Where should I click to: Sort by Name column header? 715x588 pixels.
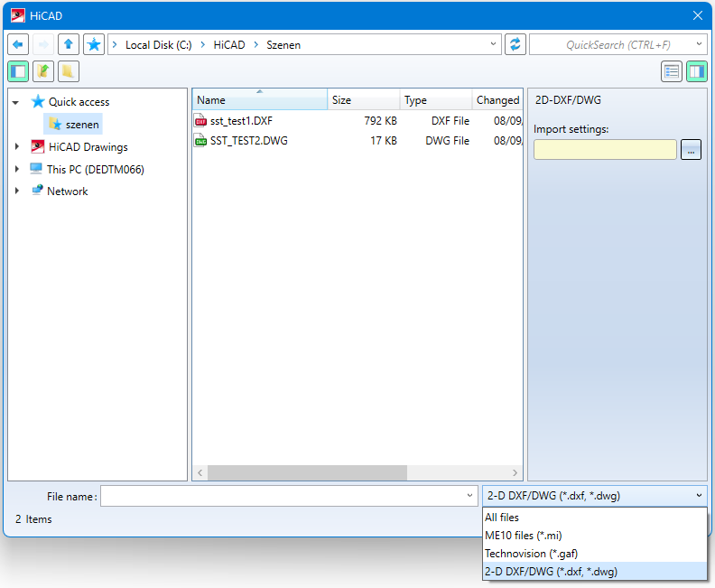coord(259,99)
